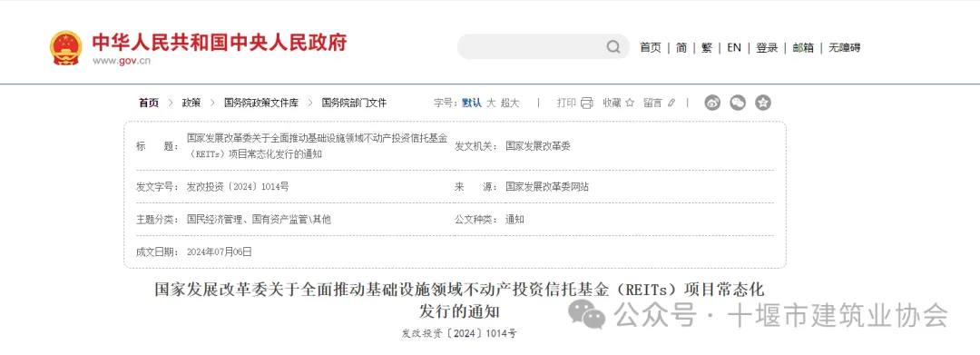The image size is (980, 355).
Task: Click the 国家发展改革委 issuing agency value
Action: (538, 146)
